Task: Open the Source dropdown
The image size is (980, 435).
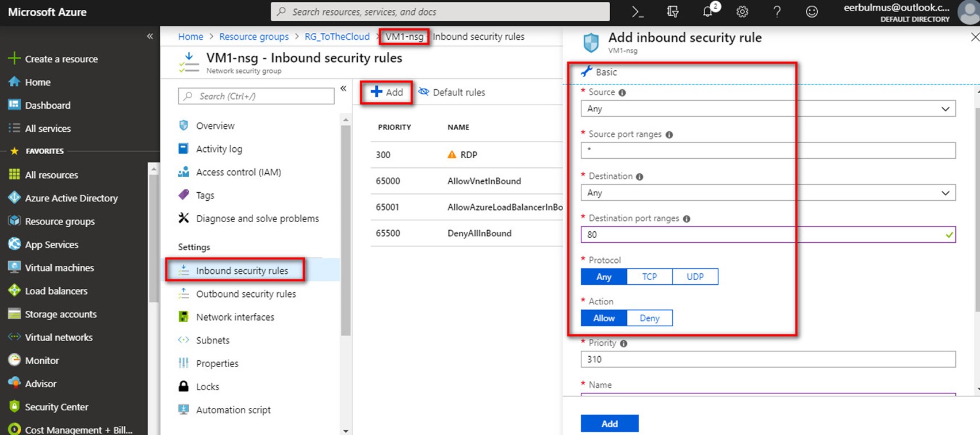Action: click(x=768, y=109)
